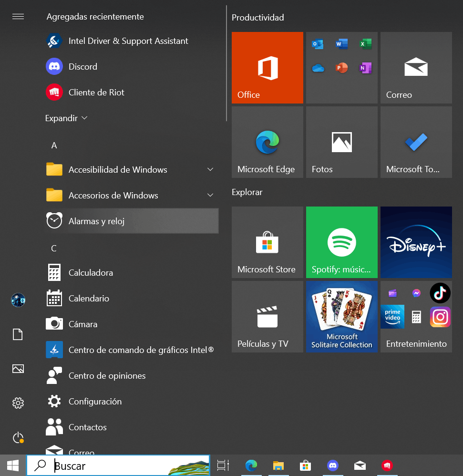Open Microsoft Store tile
463x476 pixels.
click(x=268, y=242)
